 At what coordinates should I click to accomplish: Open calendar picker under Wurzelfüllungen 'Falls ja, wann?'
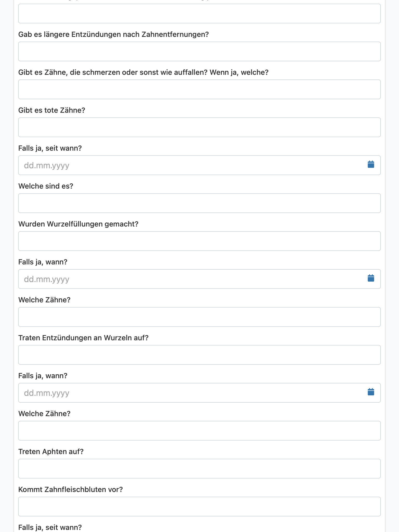pos(371,278)
